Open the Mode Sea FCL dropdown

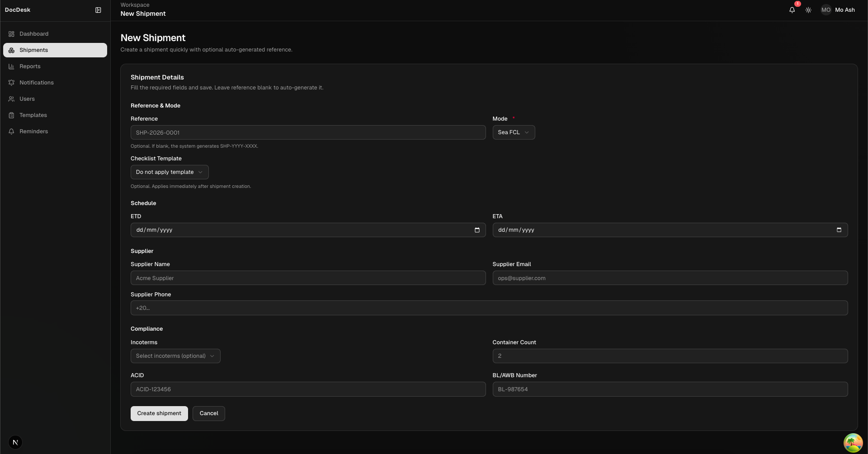click(514, 132)
